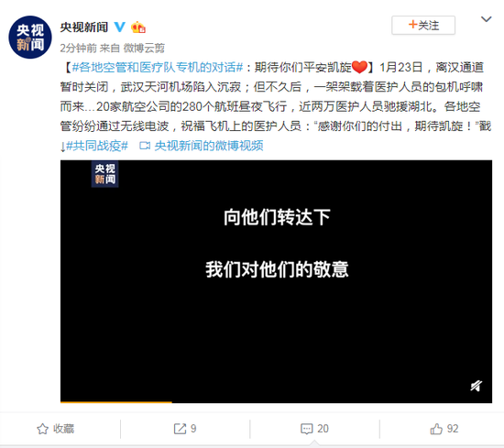Viewport: 504px width, 448px height.
Task: Click the orange video progress bar
Action: pyautogui.click(x=116, y=402)
